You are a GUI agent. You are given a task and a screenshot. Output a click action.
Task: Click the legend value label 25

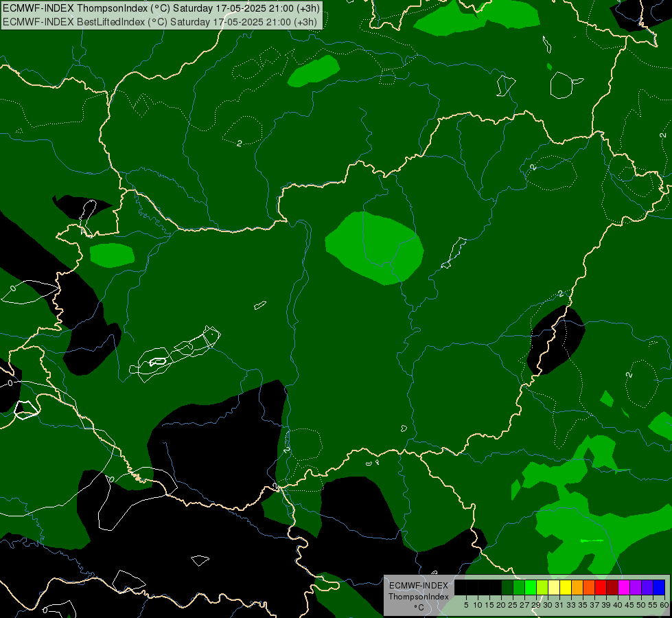click(x=513, y=605)
